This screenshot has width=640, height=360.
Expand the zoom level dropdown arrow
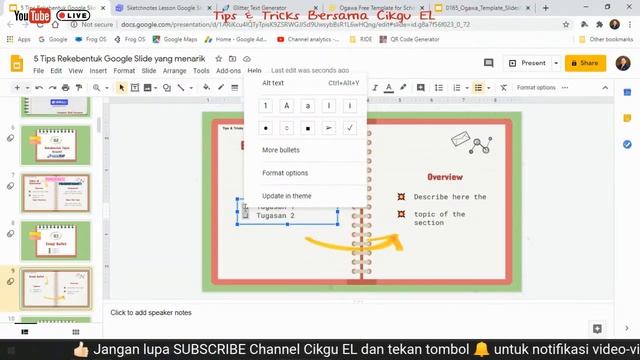(x=107, y=88)
